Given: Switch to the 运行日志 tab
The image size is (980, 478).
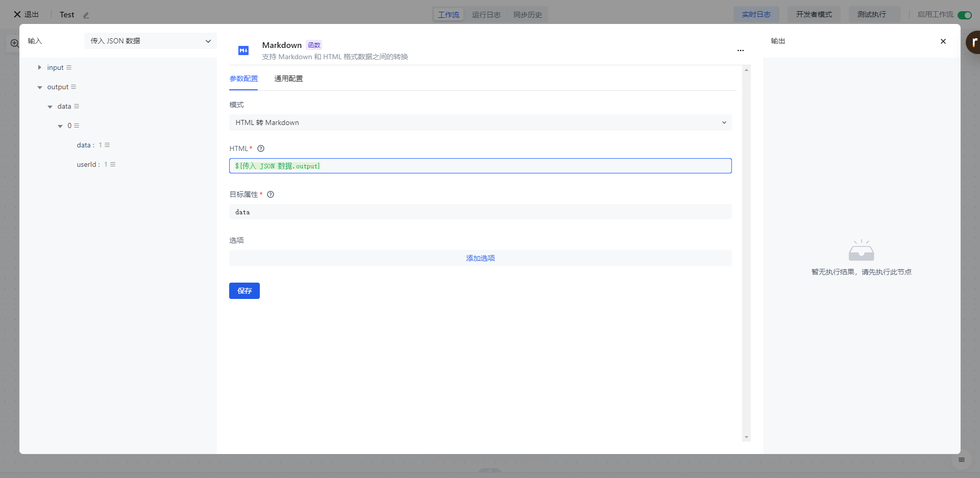Looking at the screenshot, I should pos(486,15).
